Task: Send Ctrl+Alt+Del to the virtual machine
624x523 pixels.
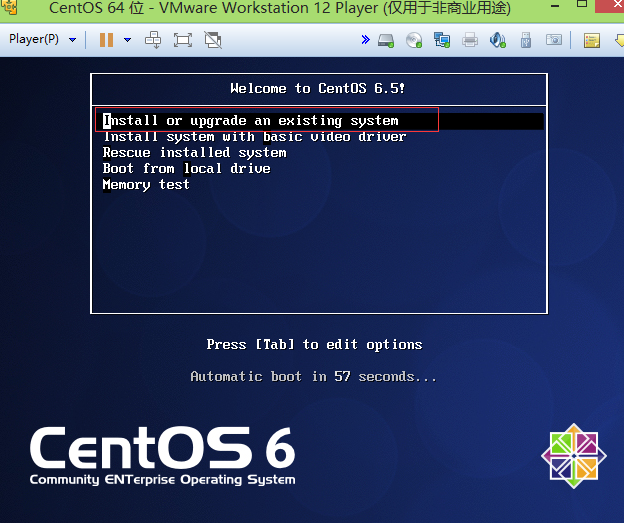Action: tap(153, 40)
